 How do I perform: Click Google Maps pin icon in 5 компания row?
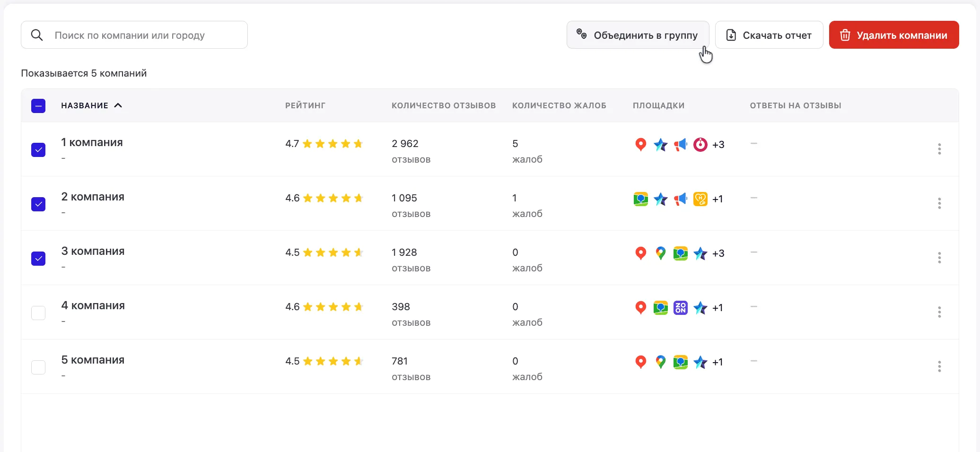click(660, 362)
